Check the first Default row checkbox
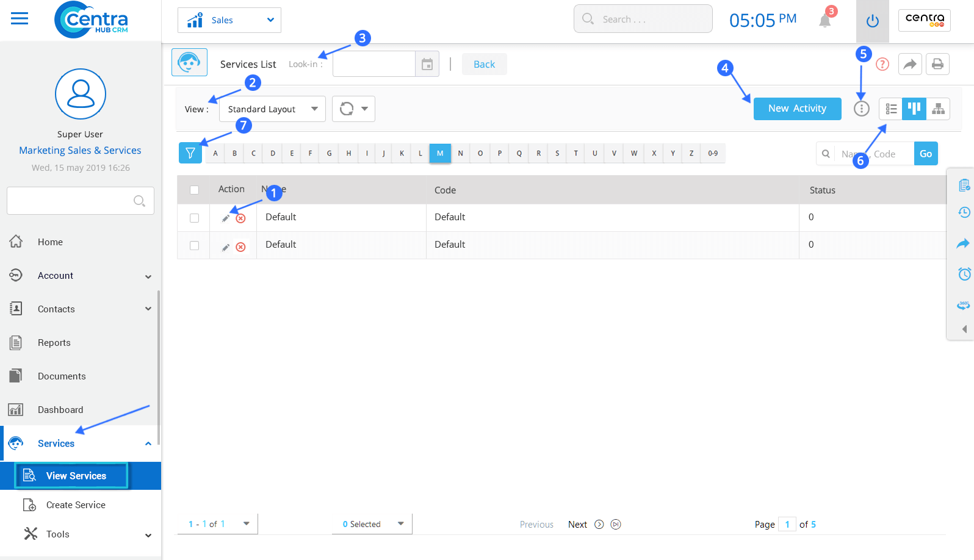The width and height of the screenshot is (974, 560). tap(194, 218)
